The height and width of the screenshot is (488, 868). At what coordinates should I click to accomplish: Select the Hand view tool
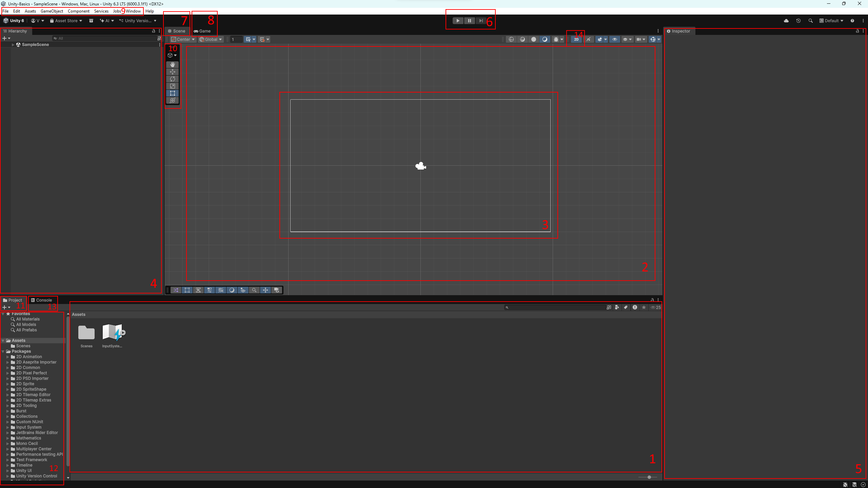173,64
